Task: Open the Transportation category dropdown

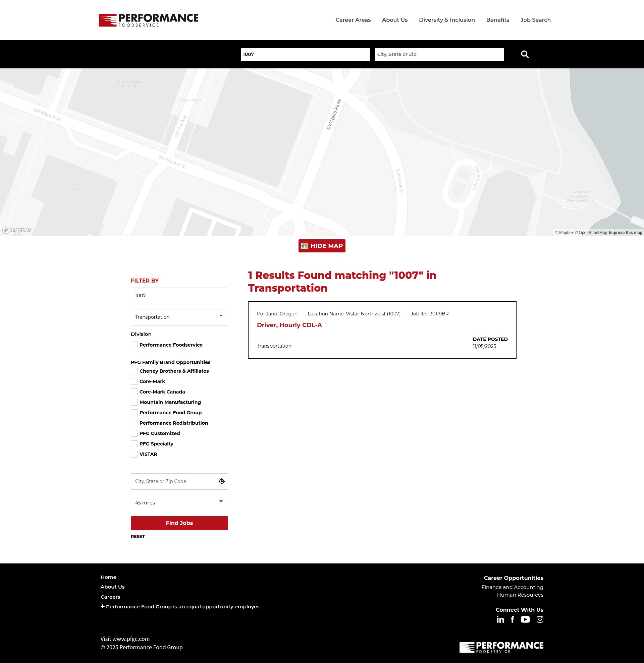Action: pos(179,317)
